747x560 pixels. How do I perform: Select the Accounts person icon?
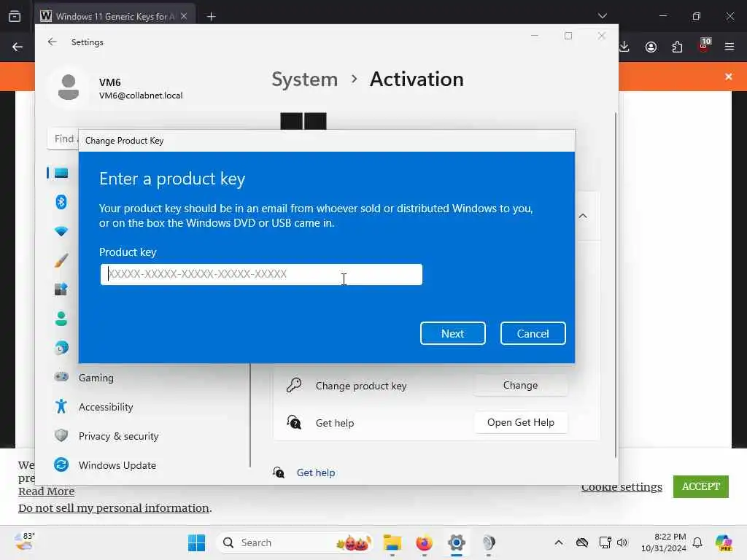click(61, 319)
